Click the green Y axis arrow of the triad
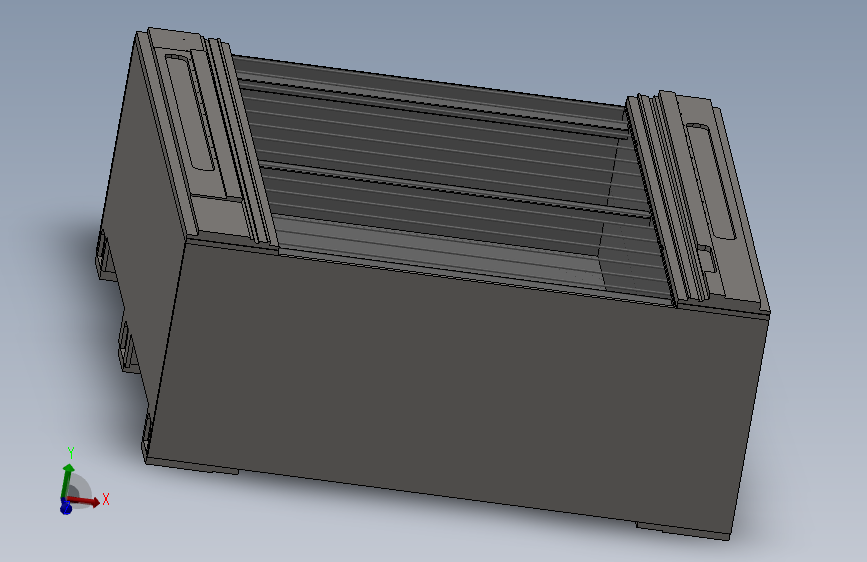Screen dimensions: 867x562 point(67,480)
